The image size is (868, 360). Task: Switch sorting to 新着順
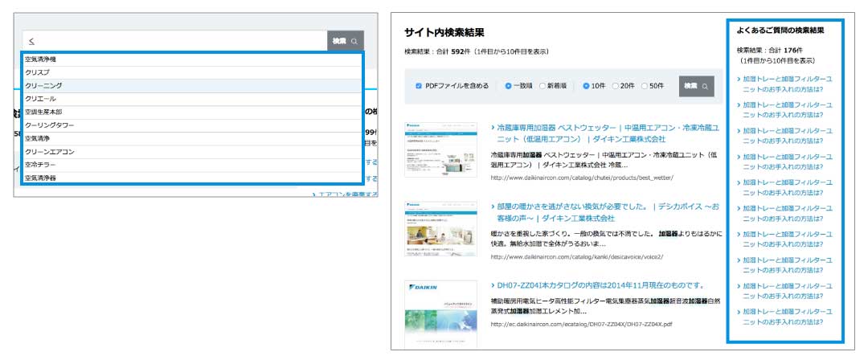542,86
